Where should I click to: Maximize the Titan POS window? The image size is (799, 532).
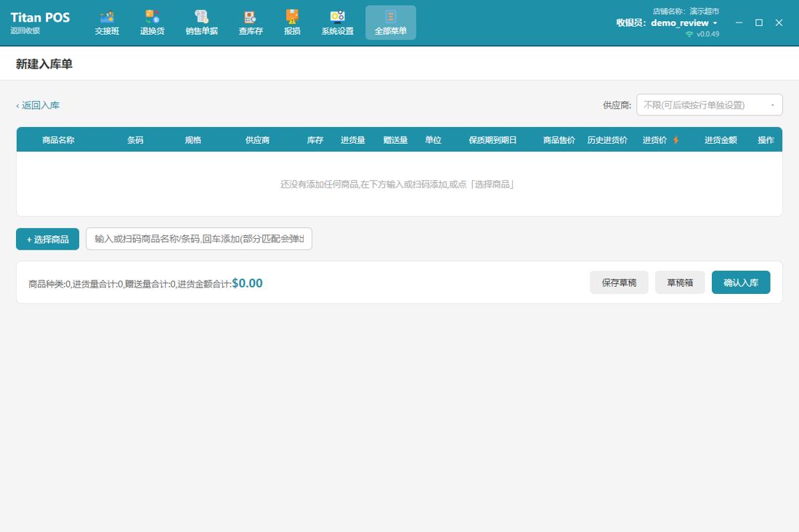point(759,23)
